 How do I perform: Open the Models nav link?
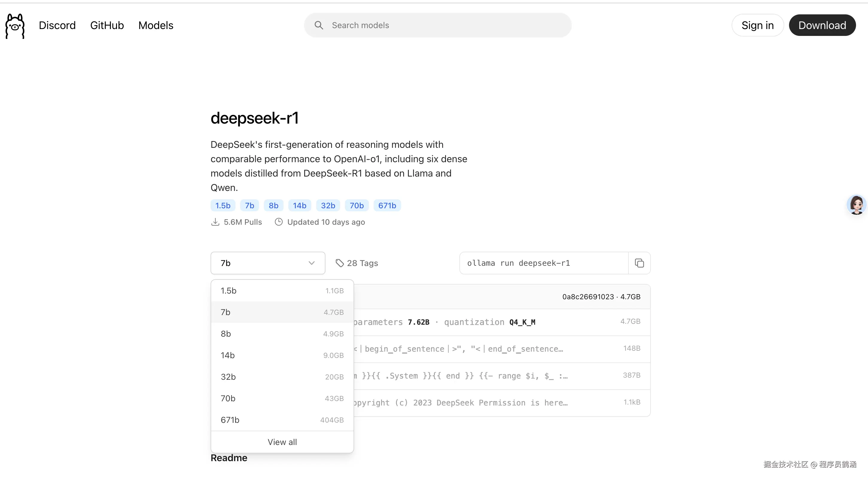(156, 25)
